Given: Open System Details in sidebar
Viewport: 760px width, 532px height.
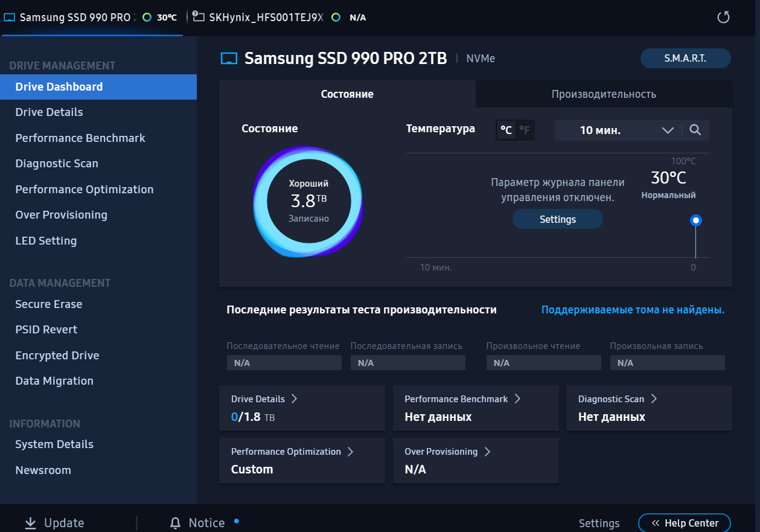Looking at the screenshot, I should (98, 444).
